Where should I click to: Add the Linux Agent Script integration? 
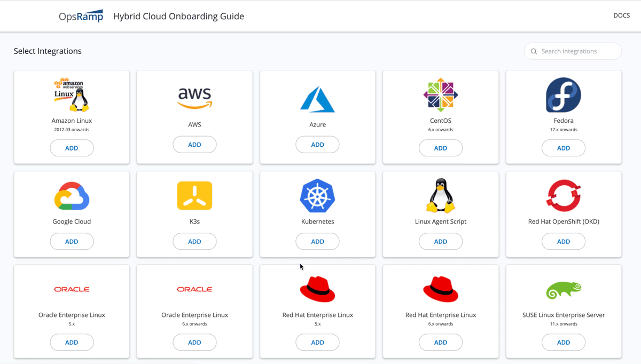pos(441,242)
